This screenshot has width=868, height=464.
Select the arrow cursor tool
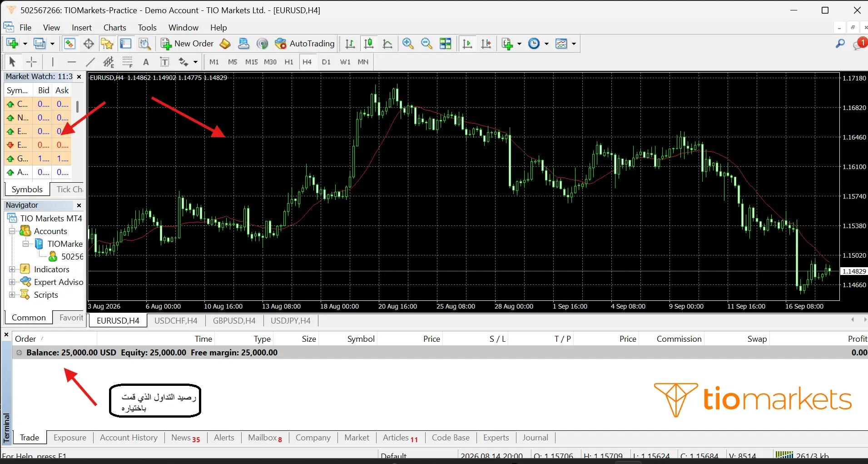(12, 62)
